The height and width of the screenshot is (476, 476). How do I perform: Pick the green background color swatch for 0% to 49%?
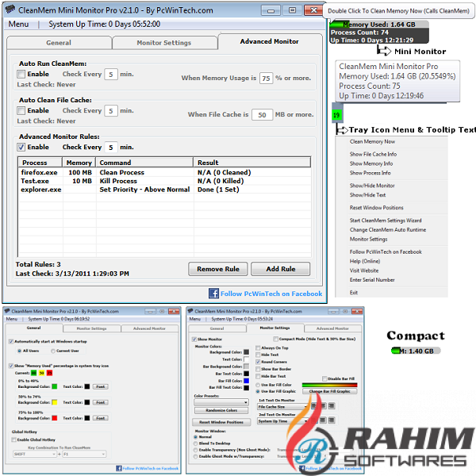(55, 386)
